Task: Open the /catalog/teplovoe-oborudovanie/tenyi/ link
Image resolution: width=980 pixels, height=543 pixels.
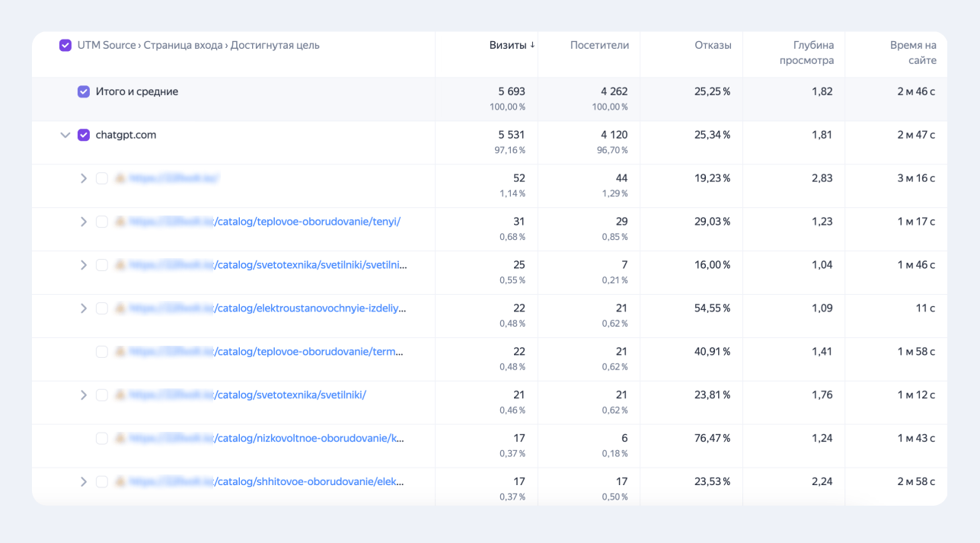Action: [308, 222]
